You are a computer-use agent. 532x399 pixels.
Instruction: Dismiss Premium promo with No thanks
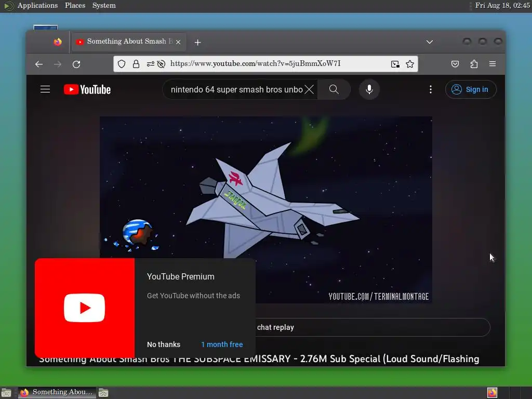tap(164, 344)
